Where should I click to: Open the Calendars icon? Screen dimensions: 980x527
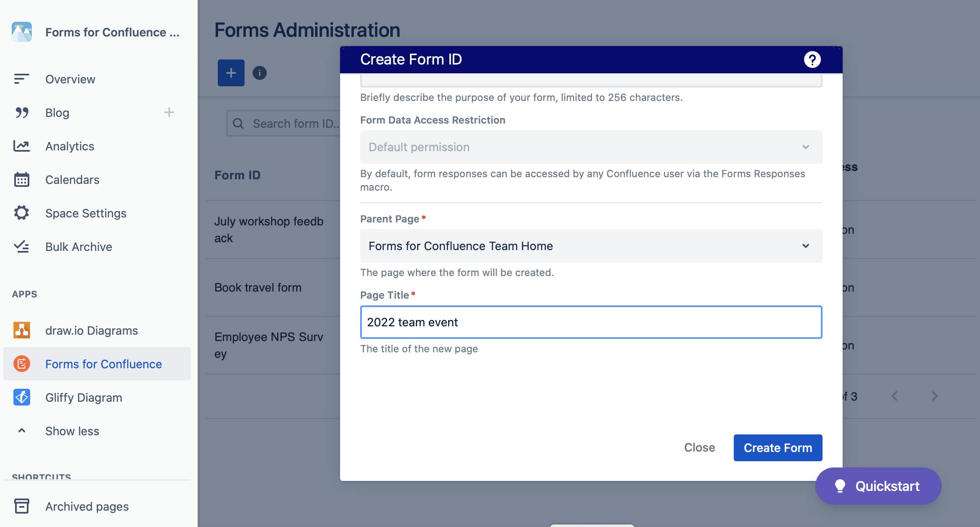(21, 179)
